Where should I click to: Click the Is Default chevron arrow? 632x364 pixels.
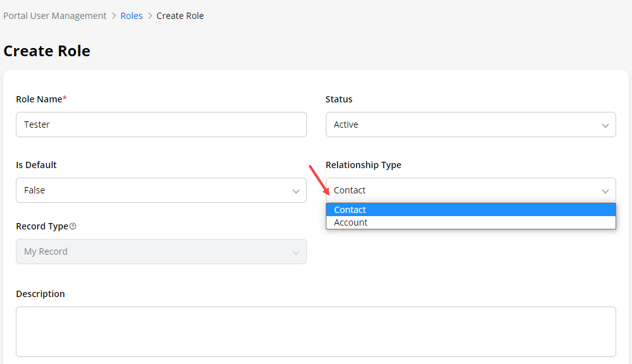[x=295, y=191]
